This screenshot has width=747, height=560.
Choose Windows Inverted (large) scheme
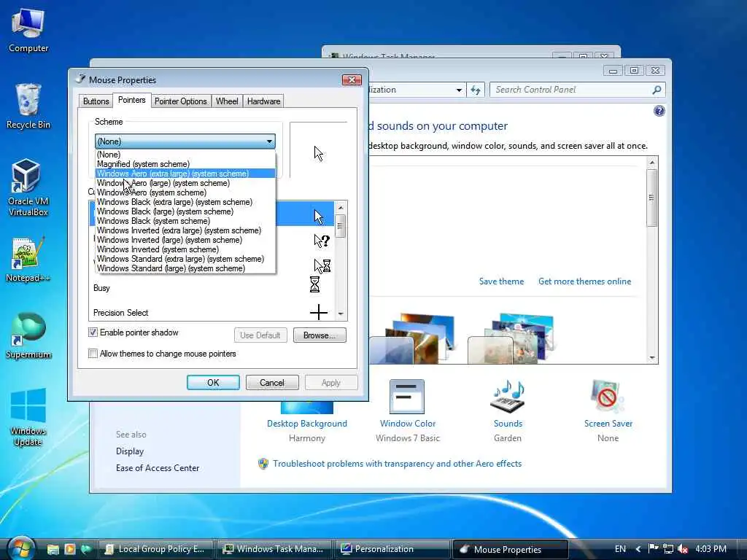(185, 240)
